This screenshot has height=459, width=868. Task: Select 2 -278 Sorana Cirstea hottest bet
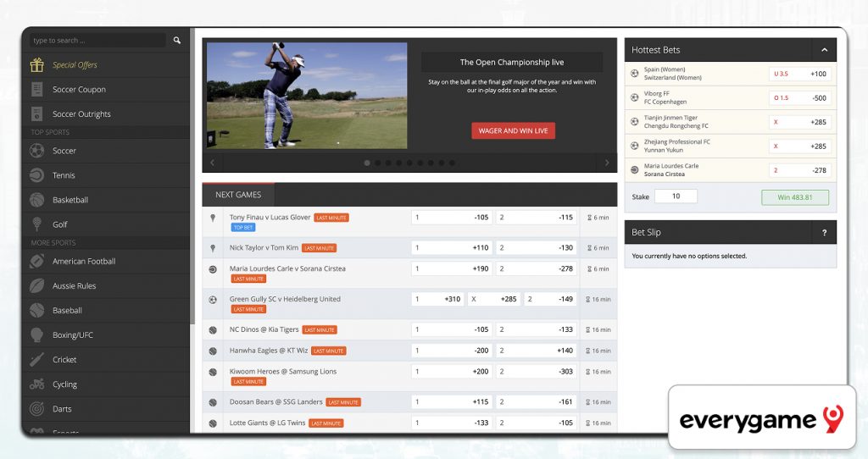[x=800, y=170]
